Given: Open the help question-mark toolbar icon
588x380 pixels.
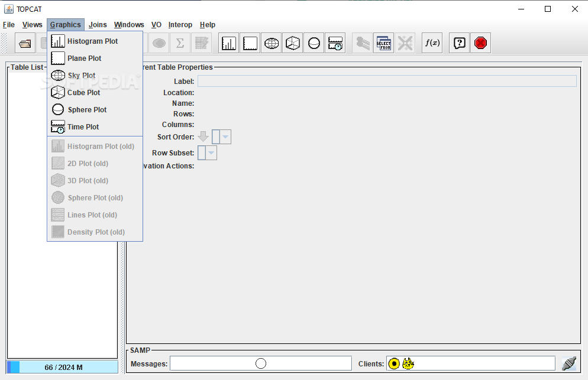Looking at the screenshot, I should pos(459,43).
